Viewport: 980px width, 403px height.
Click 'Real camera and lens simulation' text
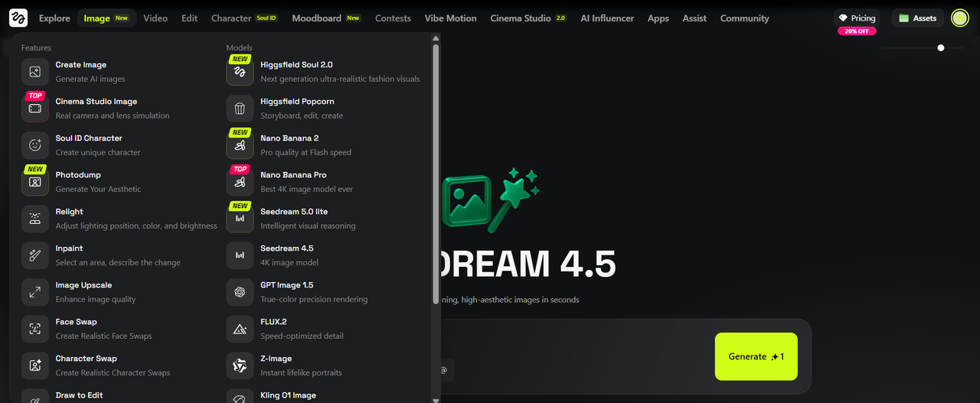pyautogui.click(x=113, y=115)
